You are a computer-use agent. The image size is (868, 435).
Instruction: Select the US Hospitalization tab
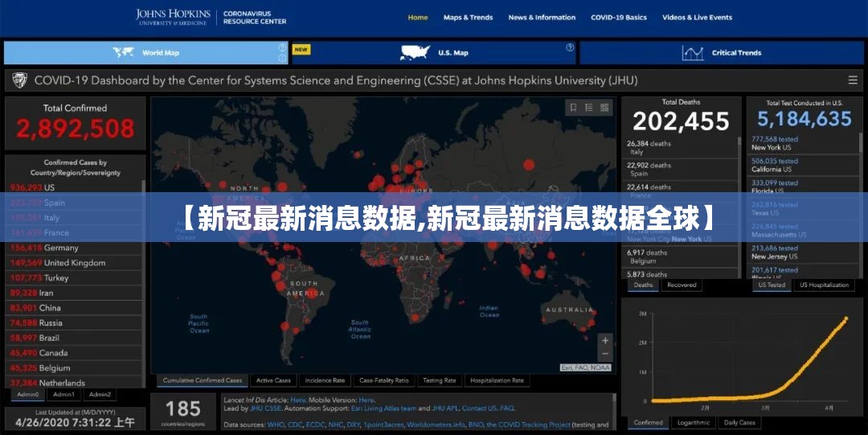(x=825, y=285)
